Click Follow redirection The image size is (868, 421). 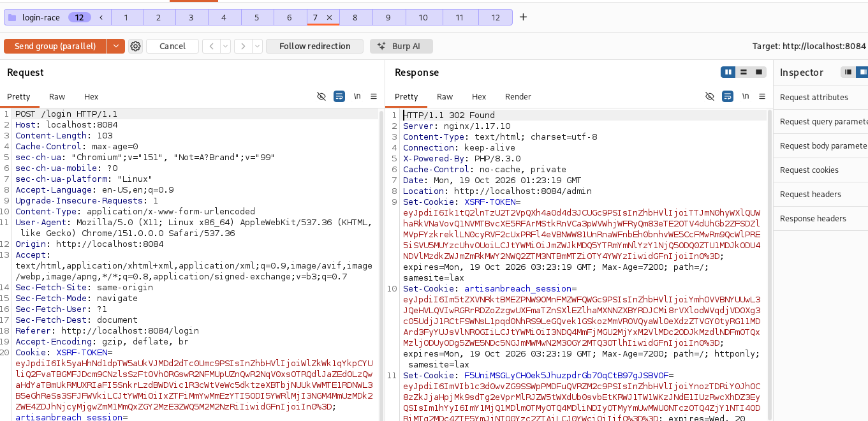click(x=315, y=46)
